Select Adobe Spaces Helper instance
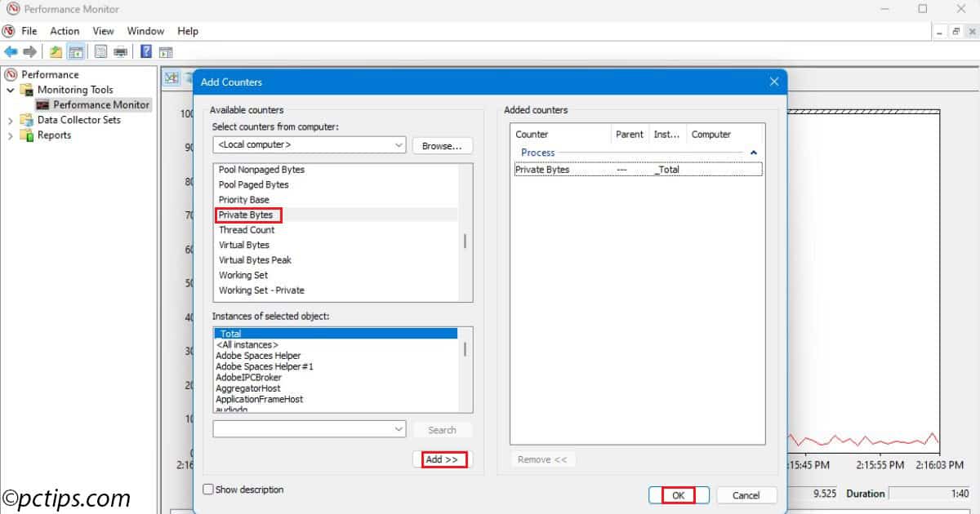Image resolution: width=980 pixels, height=514 pixels. point(258,356)
